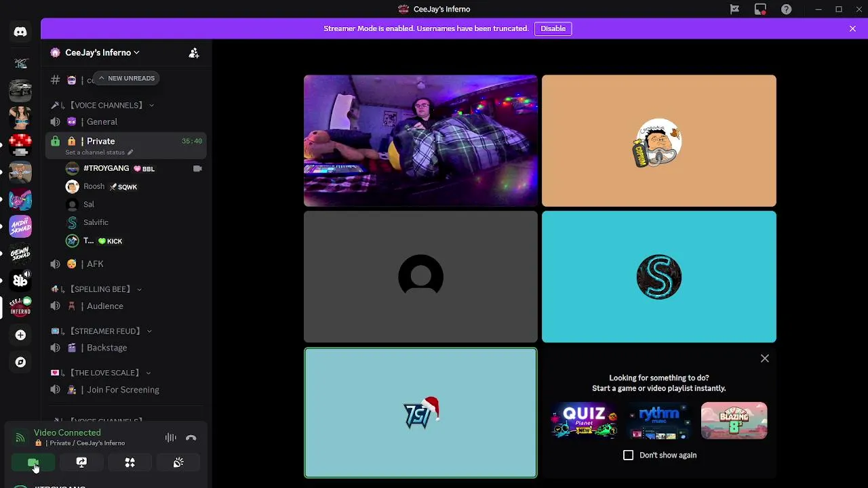Open Discover servers compass icon
Viewport: 868px width, 488px height.
click(x=20, y=362)
